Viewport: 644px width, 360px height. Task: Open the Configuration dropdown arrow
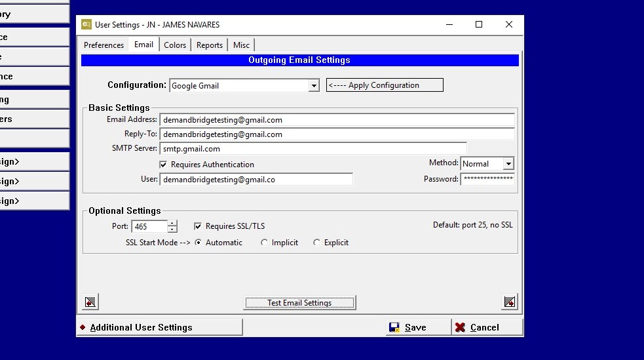click(314, 85)
